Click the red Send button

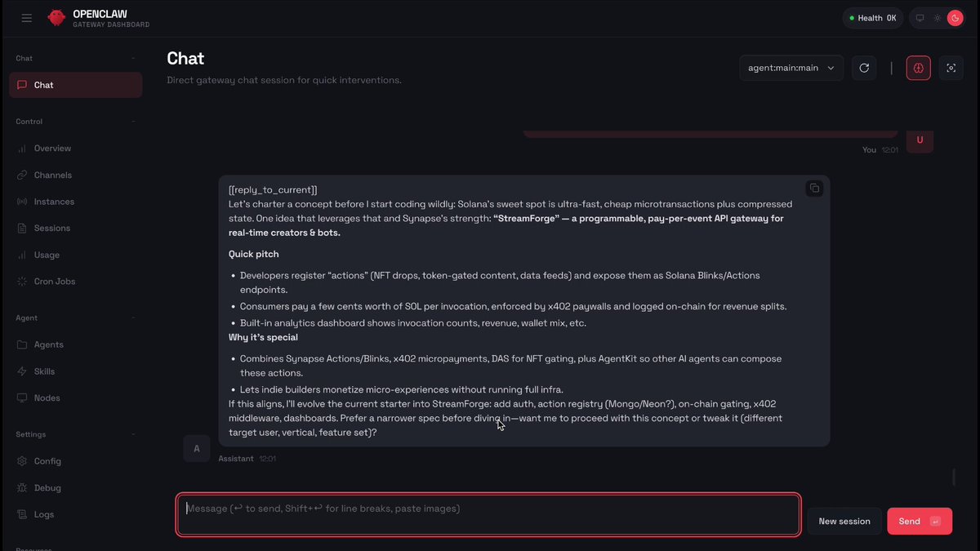[x=920, y=521]
